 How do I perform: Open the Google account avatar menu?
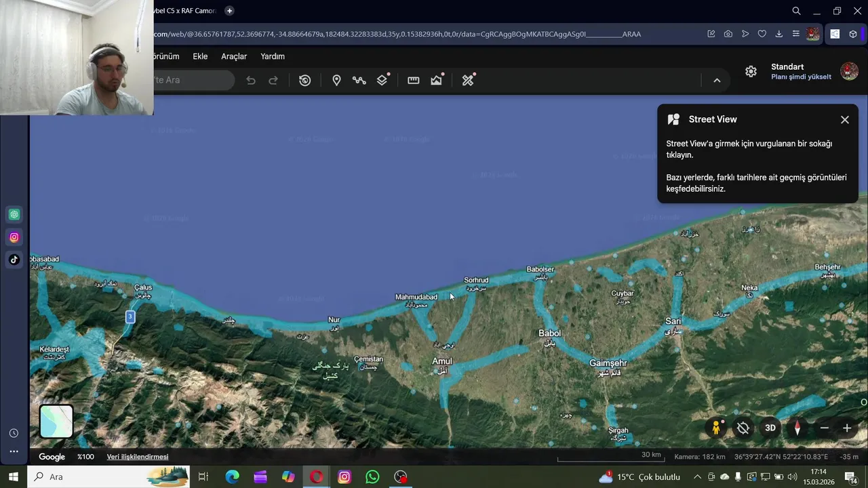tap(849, 71)
